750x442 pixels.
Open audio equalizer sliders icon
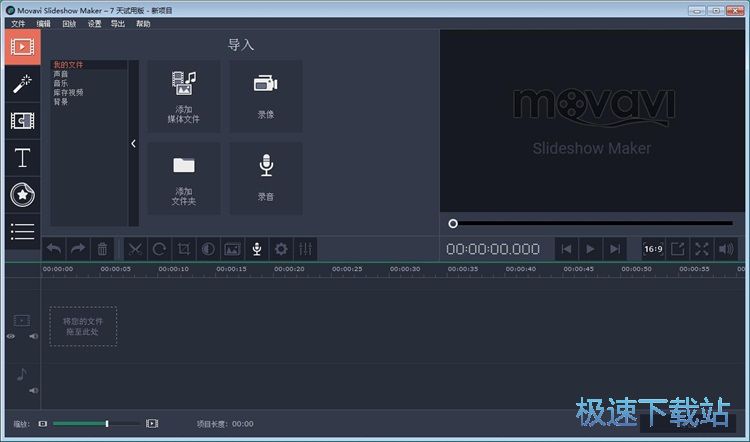[x=305, y=249]
